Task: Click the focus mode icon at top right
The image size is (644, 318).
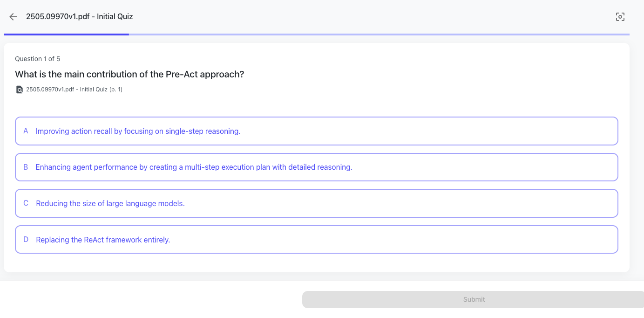Action: [620, 17]
